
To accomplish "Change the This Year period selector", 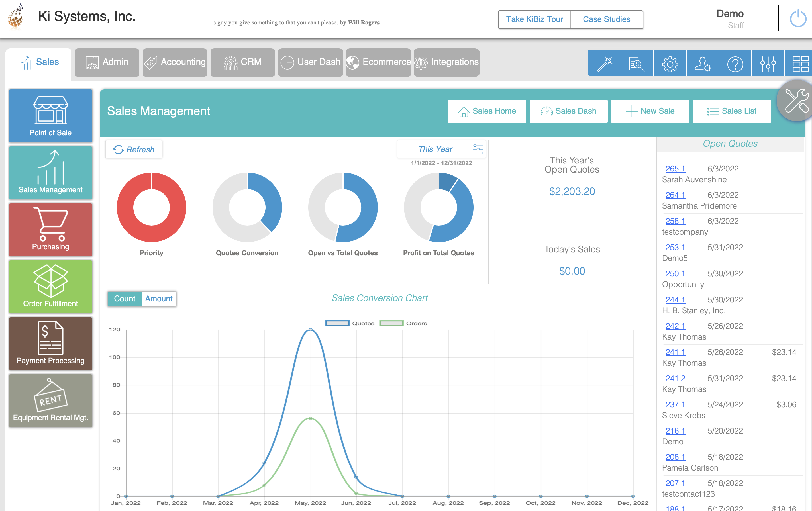I will tap(435, 149).
